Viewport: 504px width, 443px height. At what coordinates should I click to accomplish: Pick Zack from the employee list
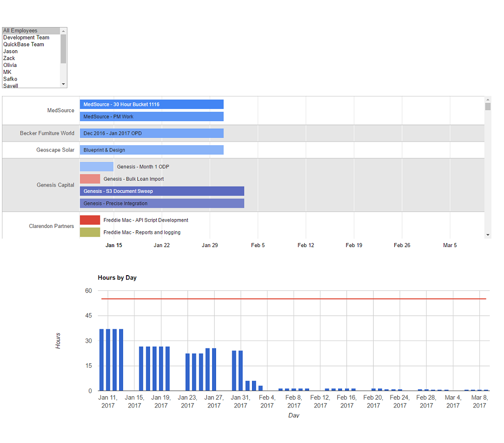point(31,58)
